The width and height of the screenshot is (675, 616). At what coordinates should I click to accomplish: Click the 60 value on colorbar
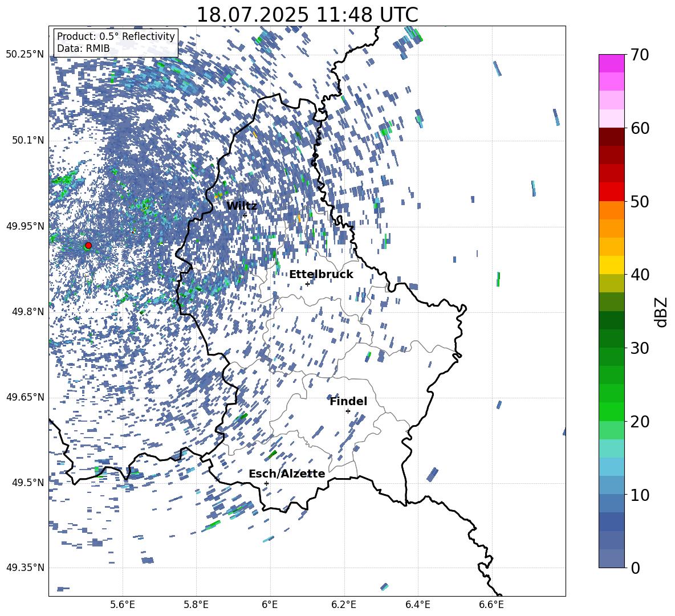pyautogui.click(x=639, y=128)
